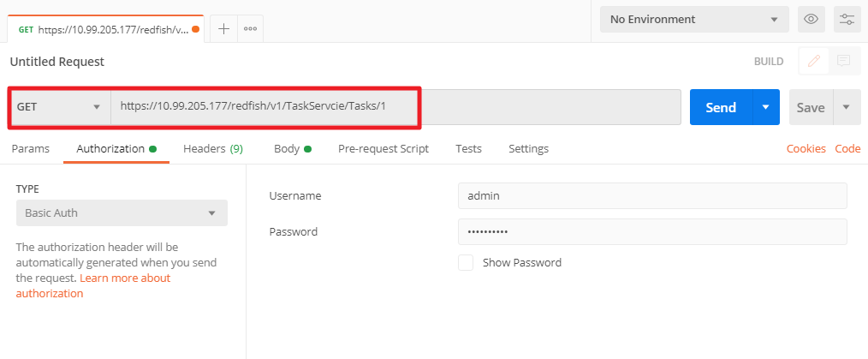Open the comments icon beside BUILD
The width and height of the screenshot is (868, 359).
coord(843,61)
